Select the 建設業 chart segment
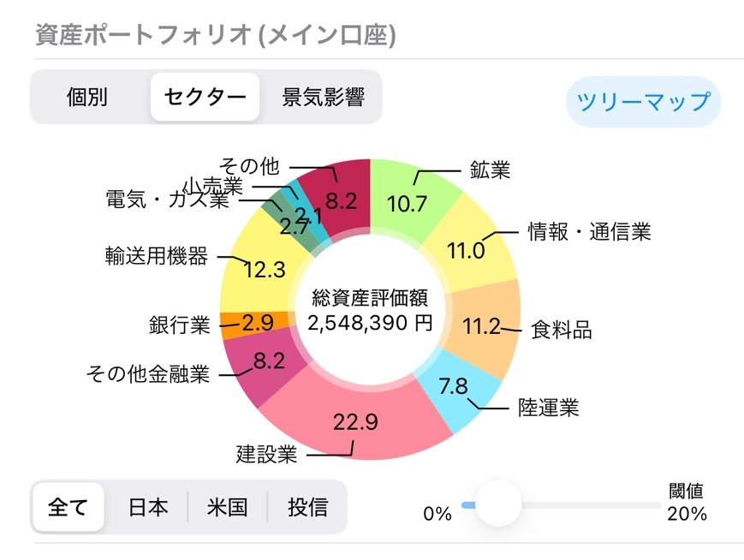The height and width of the screenshot is (560, 744). 355,421
